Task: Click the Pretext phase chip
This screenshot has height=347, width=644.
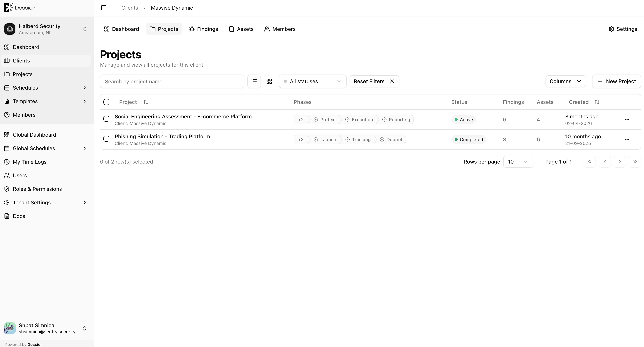Action: pos(325,120)
